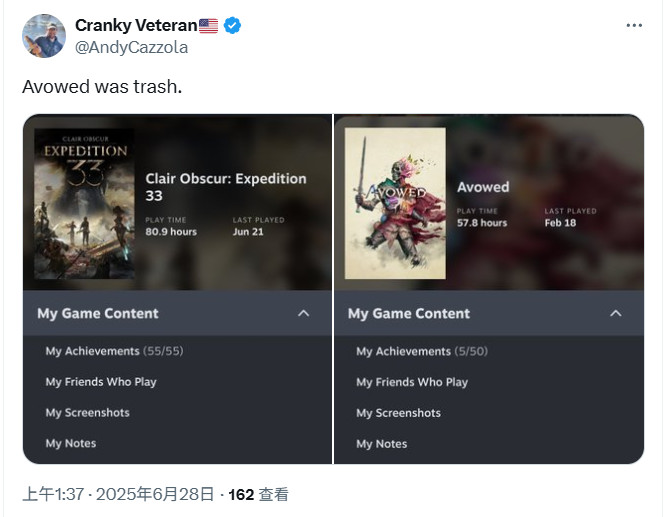Click the Avowed game cover art
Image resolution: width=668 pixels, height=517 pixels.
pos(394,203)
